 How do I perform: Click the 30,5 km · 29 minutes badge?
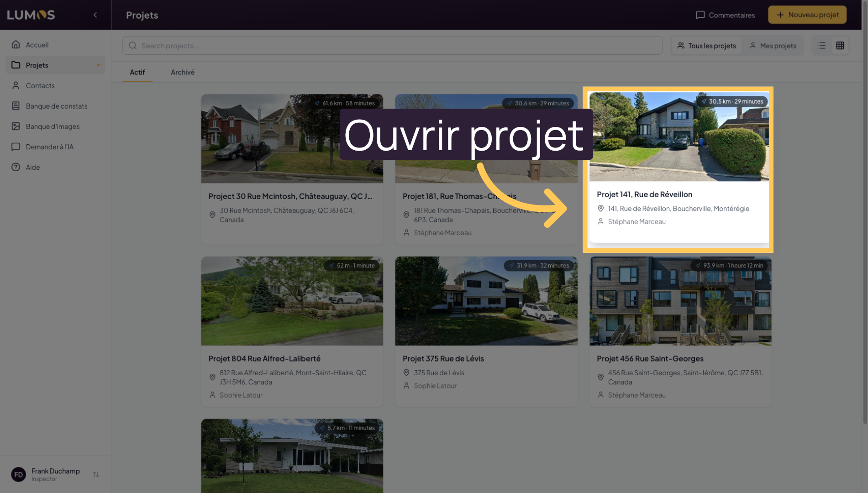pyautogui.click(x=732, y=101)
